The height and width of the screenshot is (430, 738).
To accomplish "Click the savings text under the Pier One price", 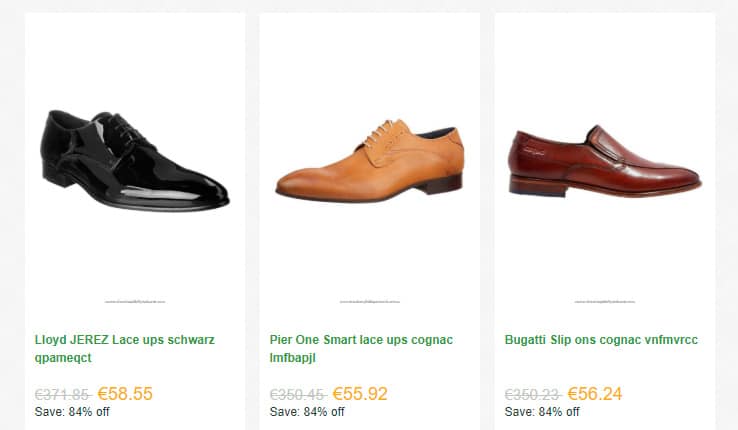I will click(x=307, y=412).
